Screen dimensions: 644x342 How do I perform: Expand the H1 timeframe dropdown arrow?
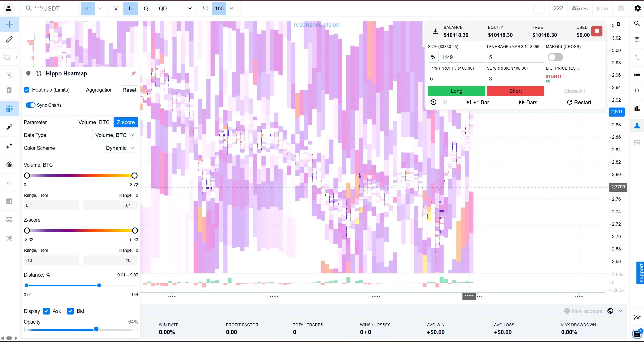click(x=100, y=8)
